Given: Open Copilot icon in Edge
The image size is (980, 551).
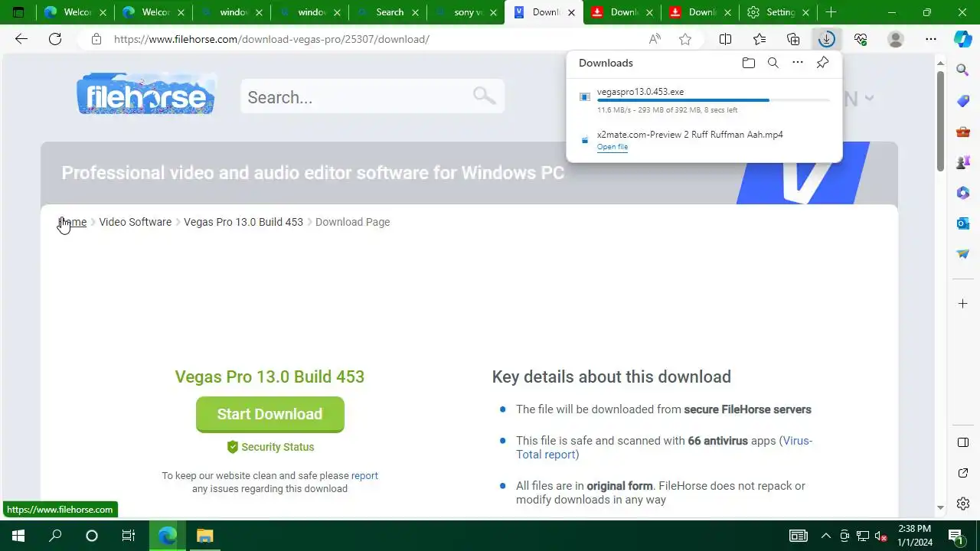Looking at the screenshot, I should coord(963,39).
